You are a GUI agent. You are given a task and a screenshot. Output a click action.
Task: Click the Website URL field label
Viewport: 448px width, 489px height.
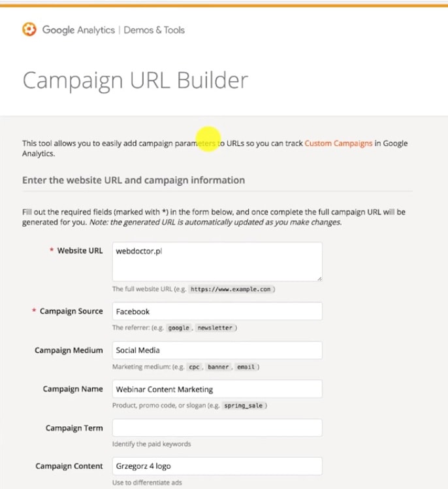coord(80,250)
